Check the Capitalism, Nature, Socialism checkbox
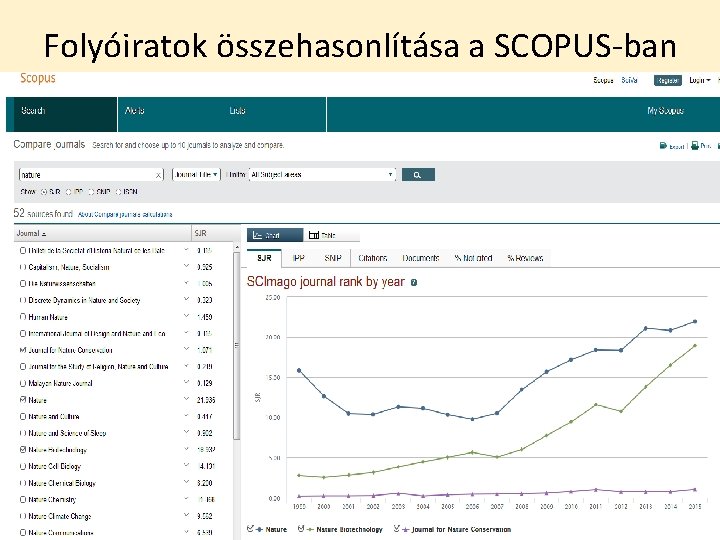 (22, 267)
